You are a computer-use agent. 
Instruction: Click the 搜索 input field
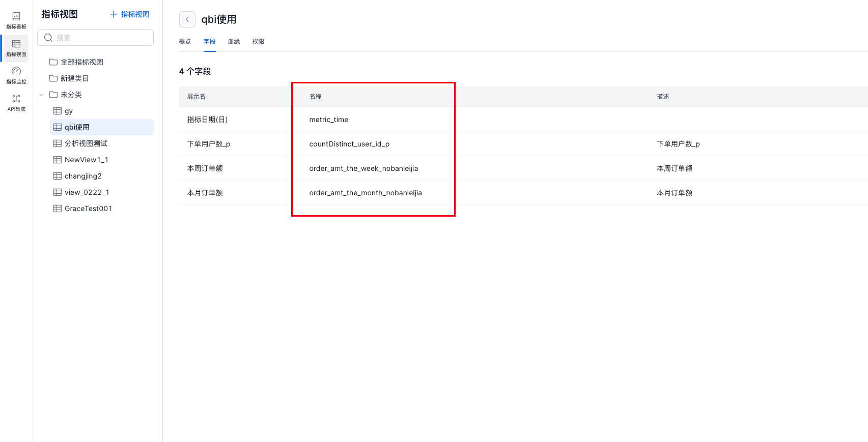(102, 38)
